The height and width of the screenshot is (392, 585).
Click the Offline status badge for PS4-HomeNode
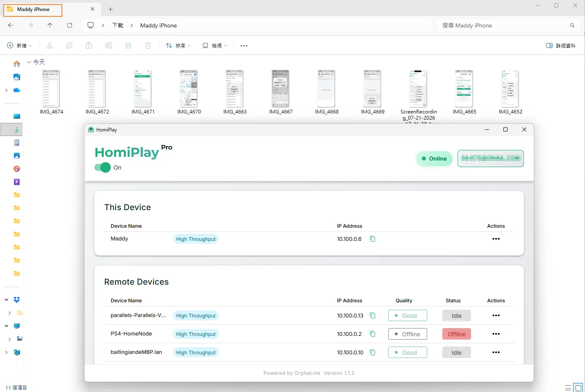click(x=457, y=334)
